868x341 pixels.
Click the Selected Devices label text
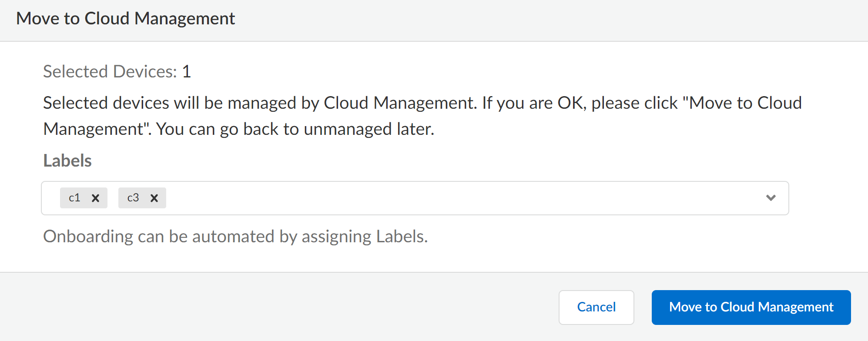click(110, 71)
